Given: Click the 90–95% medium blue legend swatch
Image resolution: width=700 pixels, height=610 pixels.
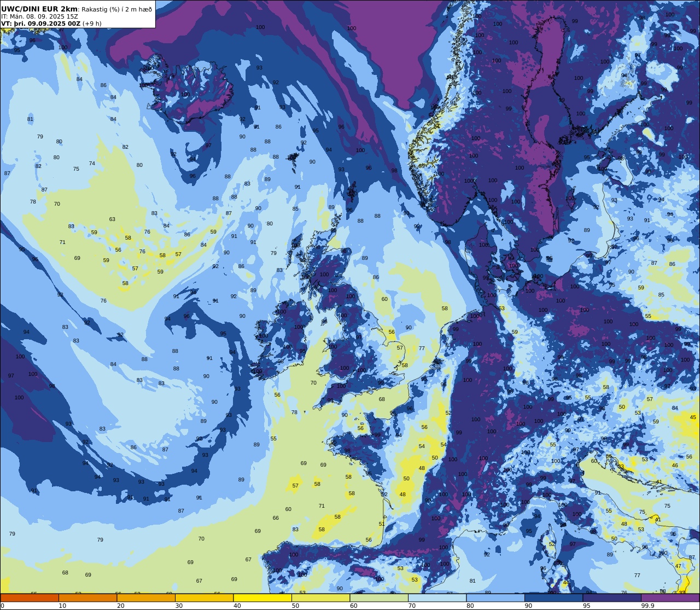Looking at the screenshot, I should [x=553, y=597].
